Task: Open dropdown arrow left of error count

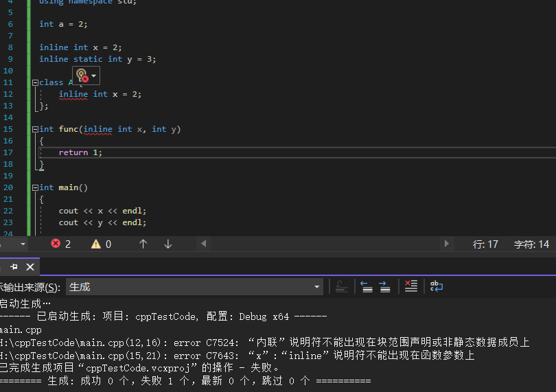Action: click(23, 244)
